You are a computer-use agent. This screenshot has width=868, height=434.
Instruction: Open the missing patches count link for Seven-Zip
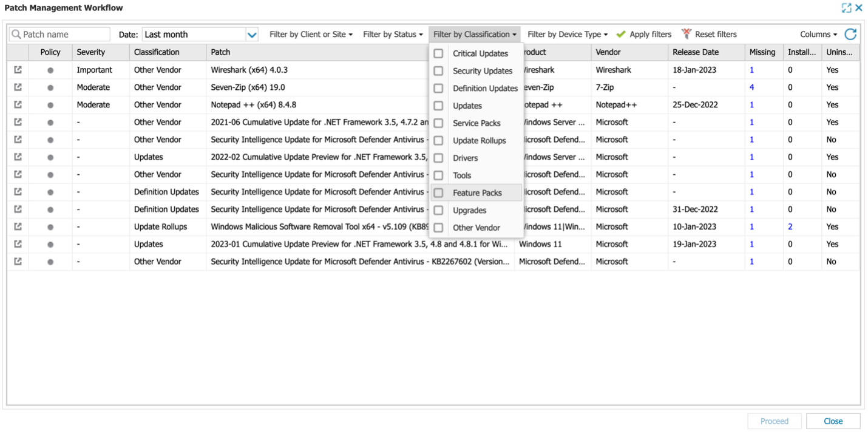coord(751,87)
